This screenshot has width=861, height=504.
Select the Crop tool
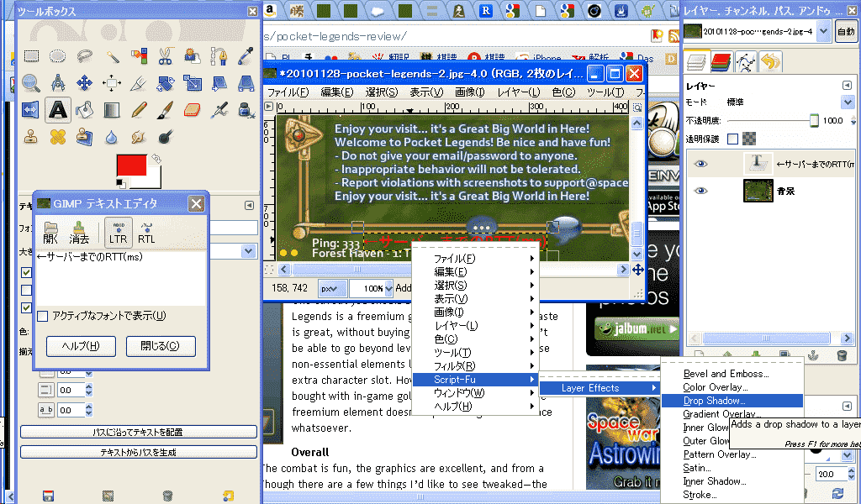(x=139, y=83)
